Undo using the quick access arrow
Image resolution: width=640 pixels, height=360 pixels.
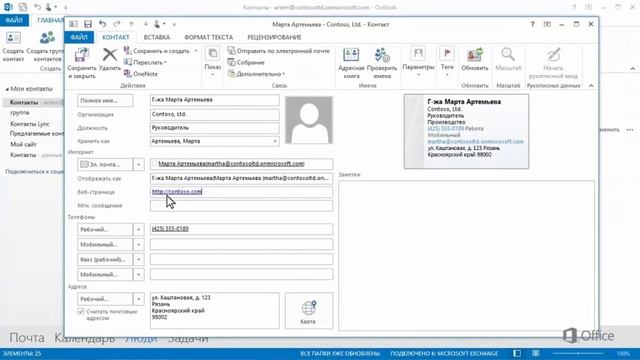tap(102, 24)
